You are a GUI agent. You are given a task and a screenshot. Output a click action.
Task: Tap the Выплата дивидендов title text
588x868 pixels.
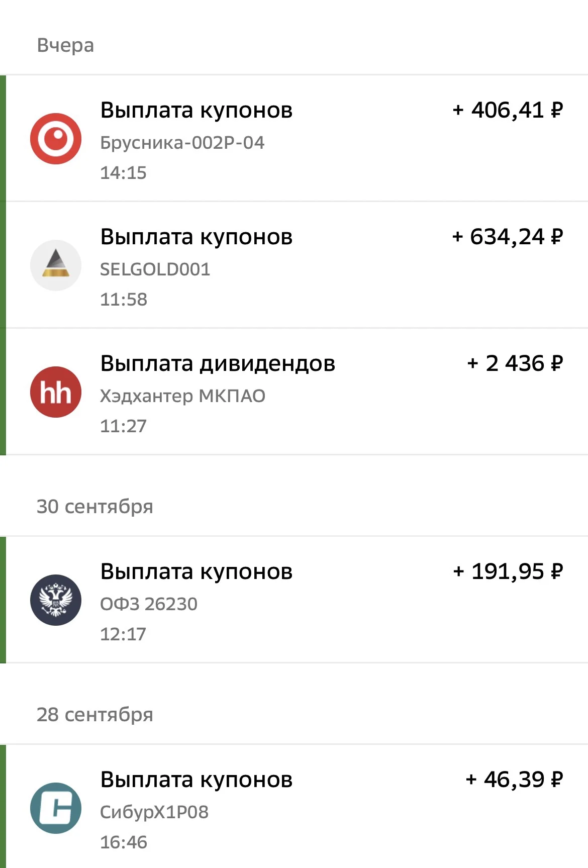tap(218, 363)
